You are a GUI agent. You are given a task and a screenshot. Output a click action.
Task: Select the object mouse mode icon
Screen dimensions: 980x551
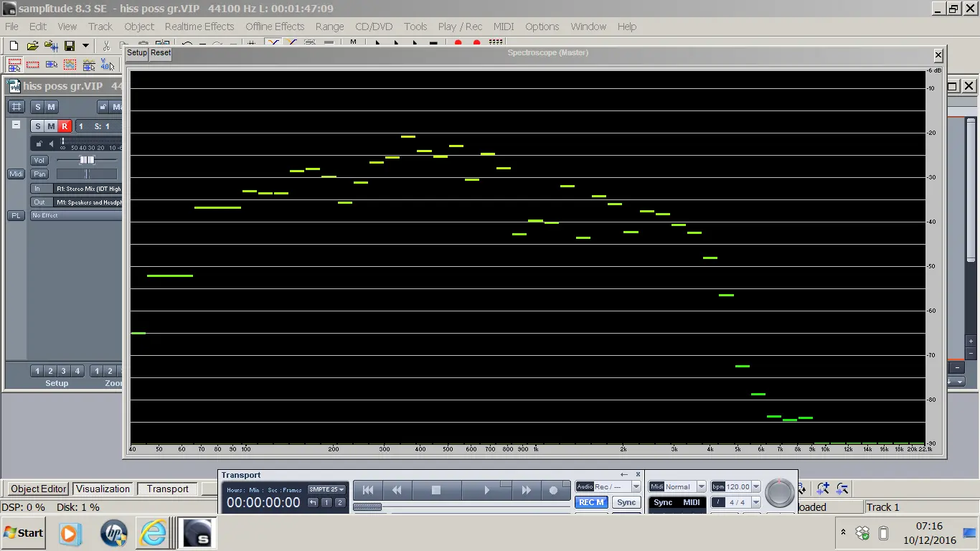[51, 65]
